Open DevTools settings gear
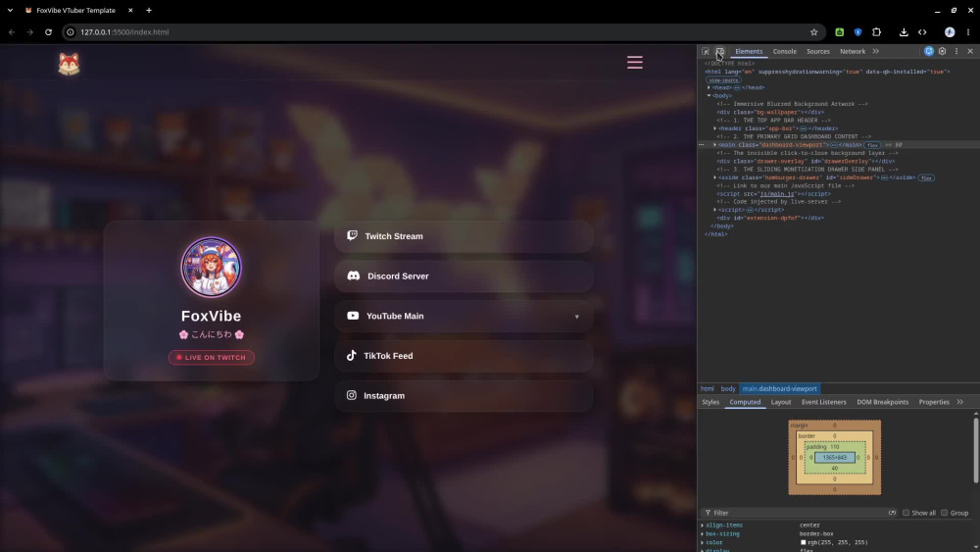The image size is (980, 552). pyautogui.click(x=943, y=51)
